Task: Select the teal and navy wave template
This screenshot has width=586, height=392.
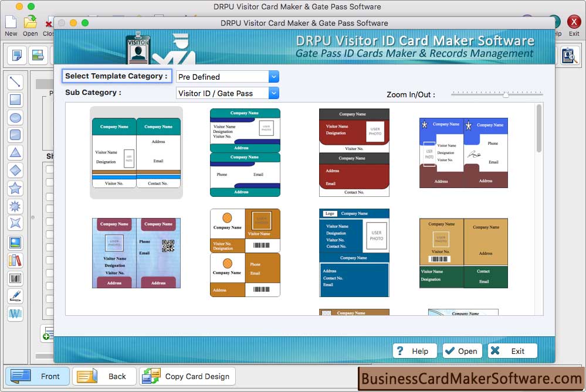Action: pyautogui.click(x=245, y=152)
